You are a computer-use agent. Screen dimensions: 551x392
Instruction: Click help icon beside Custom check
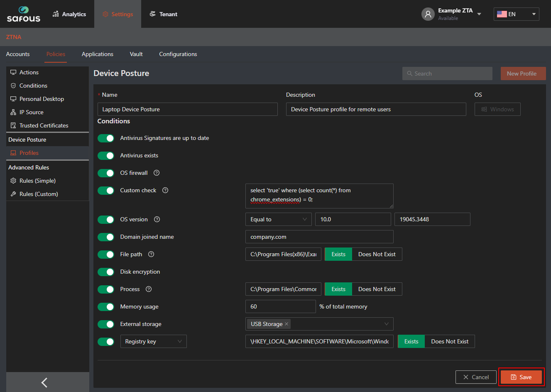coord(165,190)
